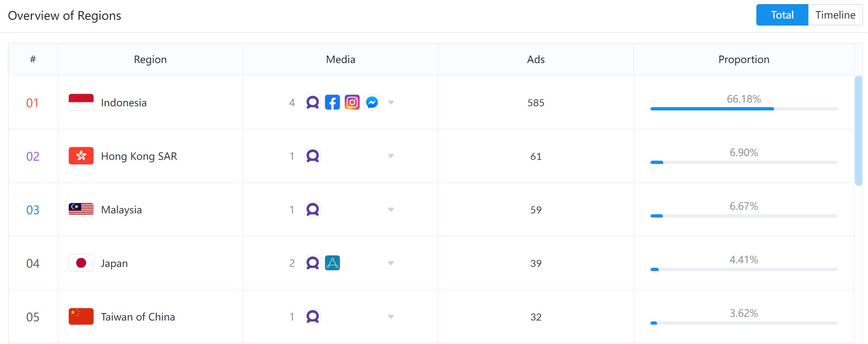868x344 pixels.
Task: Click Taiwan of China's 3.62% proportion bar
Action: coord(744,323)
